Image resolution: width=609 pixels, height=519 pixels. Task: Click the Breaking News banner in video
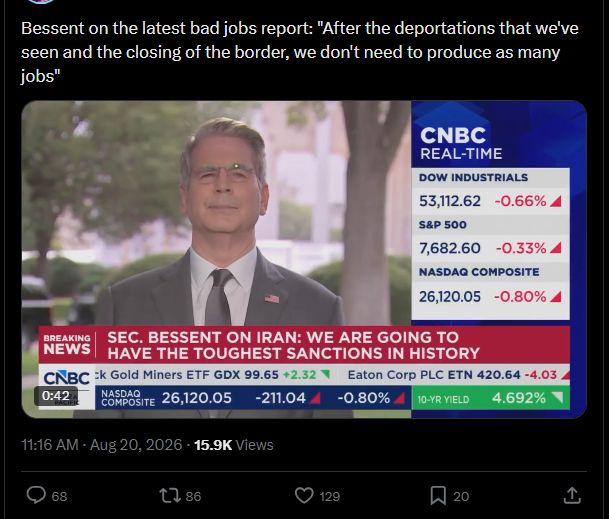(304, 345)
